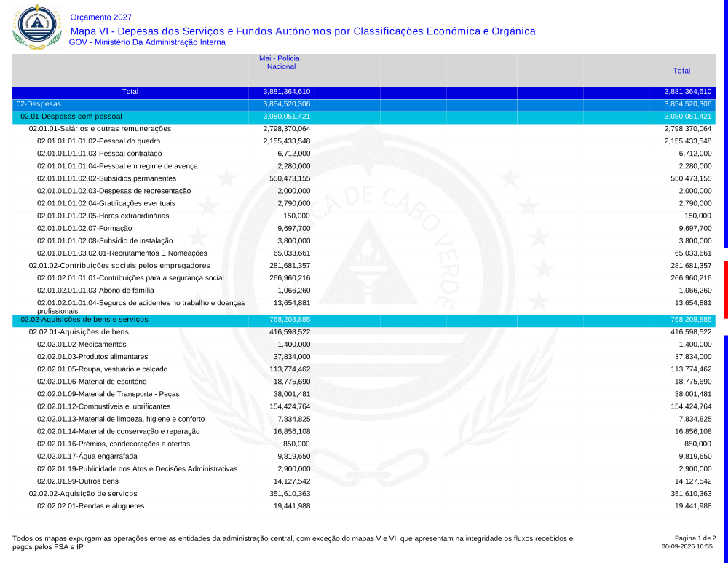Click 'Prémios, condecorações e ofertas' row label
728x563 pixels.
[114, 444]
